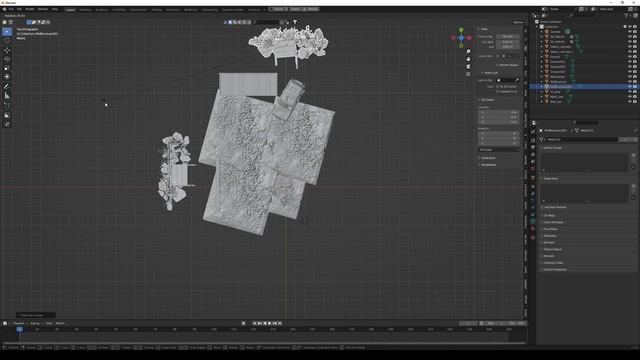Click the 3D Cursor Location X field

coord(499,112)
